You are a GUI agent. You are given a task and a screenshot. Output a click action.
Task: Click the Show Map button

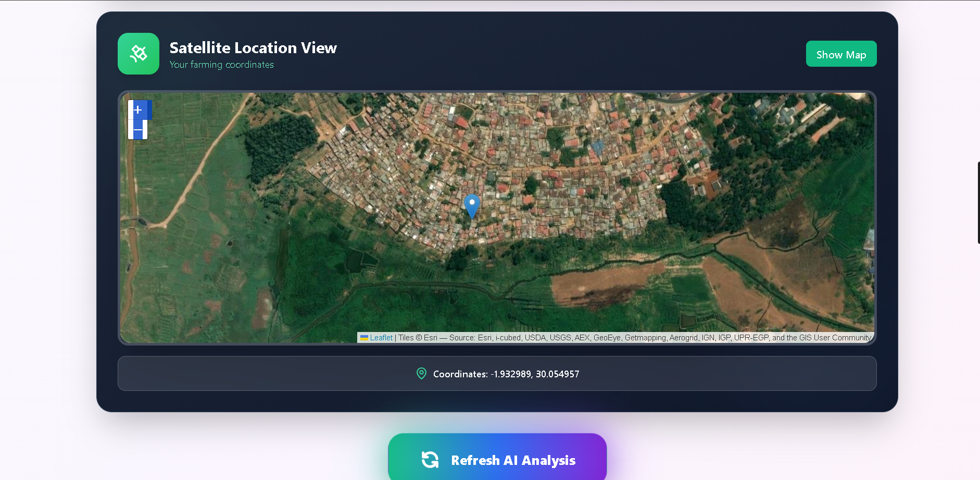[x=841, y=54]
